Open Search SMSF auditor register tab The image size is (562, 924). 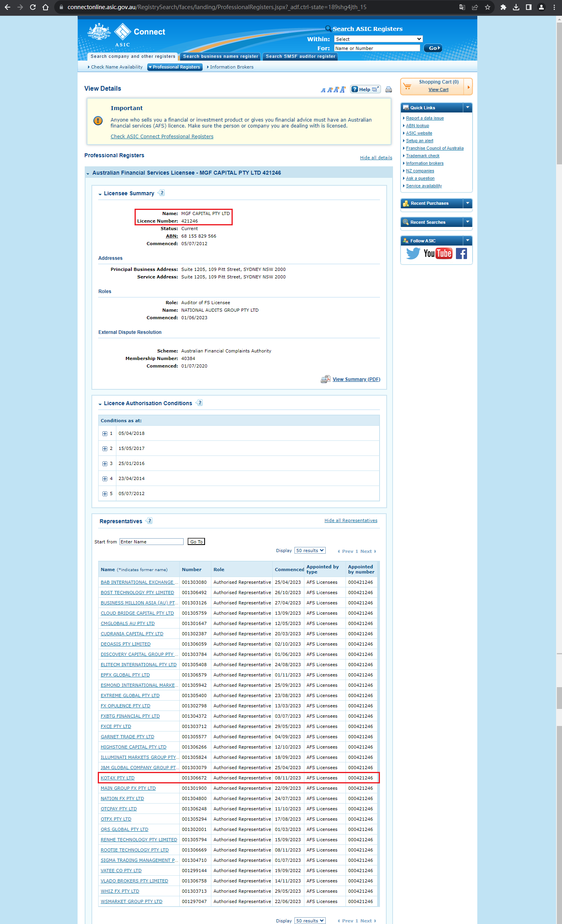click(300, 56)
